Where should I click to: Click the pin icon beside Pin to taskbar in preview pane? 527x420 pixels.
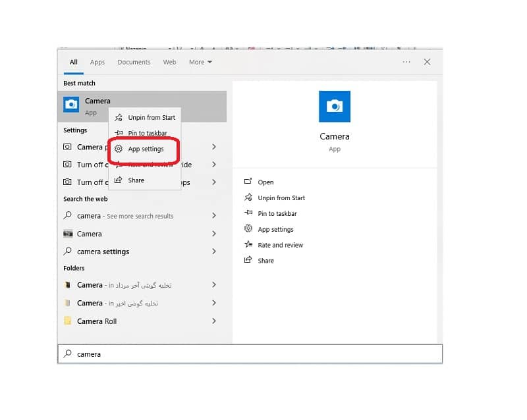tap(248, 213)
